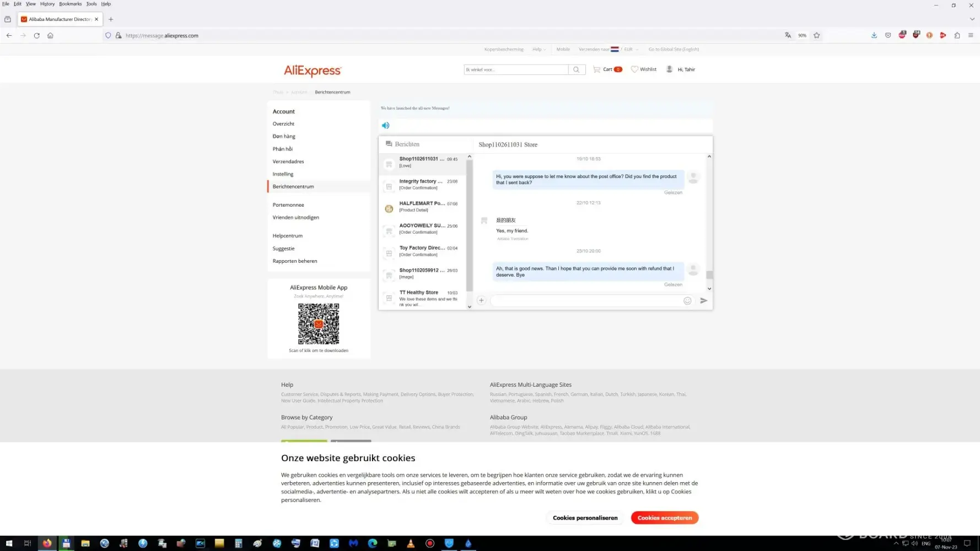Open tracking protection shield icon
The height and width of the screenshot is (551, 980).
pos(108,35)
